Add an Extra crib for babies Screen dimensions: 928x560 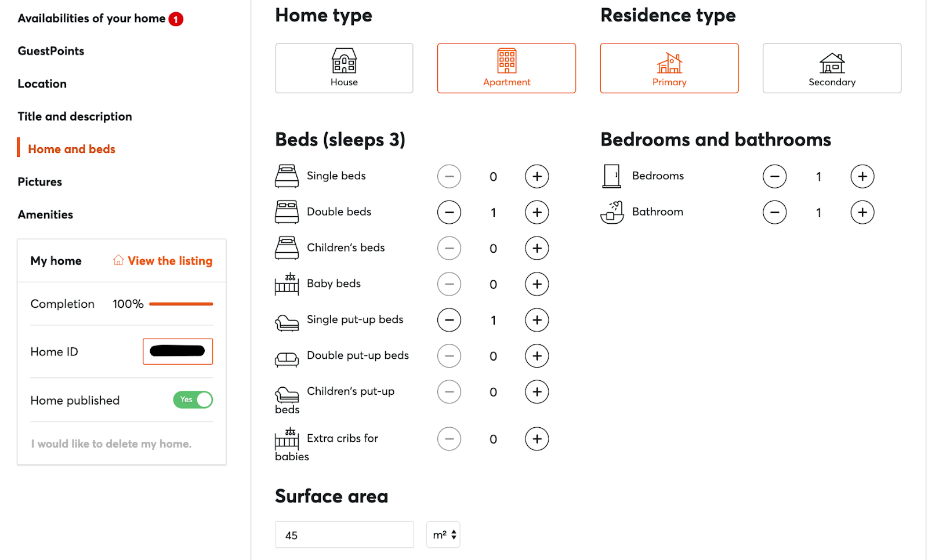pyautogui.click(x=536, y=439)
